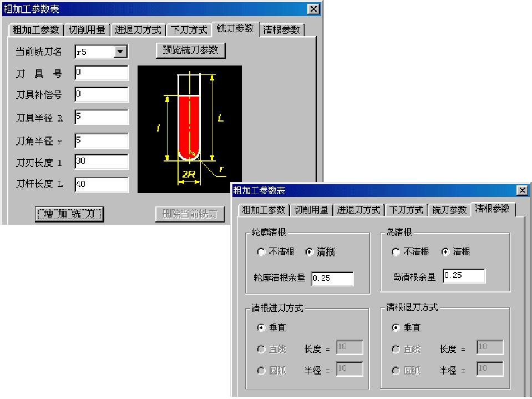The image size is (532, 399).
Task: Select 不清根 under 岛清根 group
Action: 396,252
